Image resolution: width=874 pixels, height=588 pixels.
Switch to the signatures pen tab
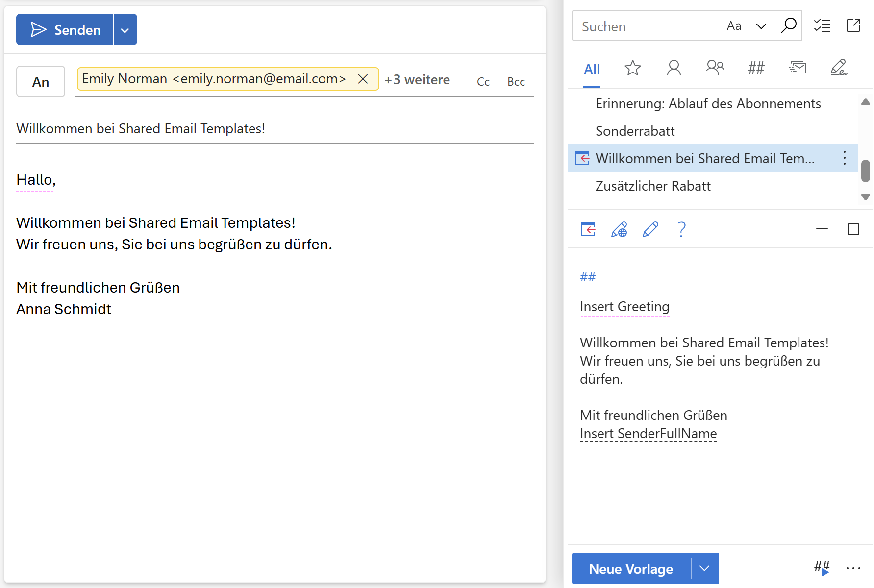pos(839,68)
